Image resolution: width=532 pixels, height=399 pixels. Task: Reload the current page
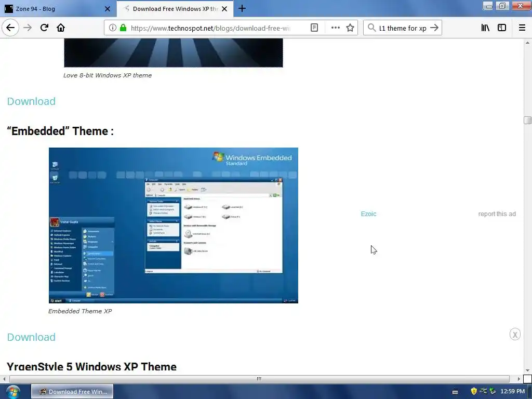44,28
